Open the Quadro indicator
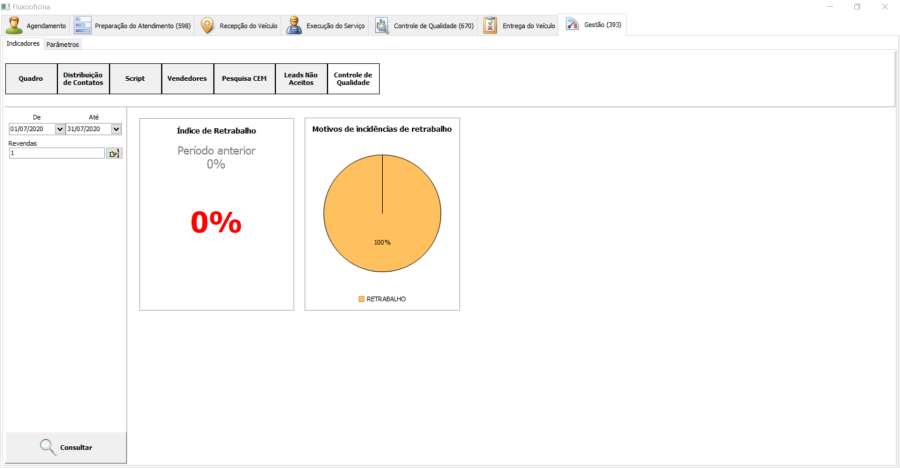 coord(31,79)
